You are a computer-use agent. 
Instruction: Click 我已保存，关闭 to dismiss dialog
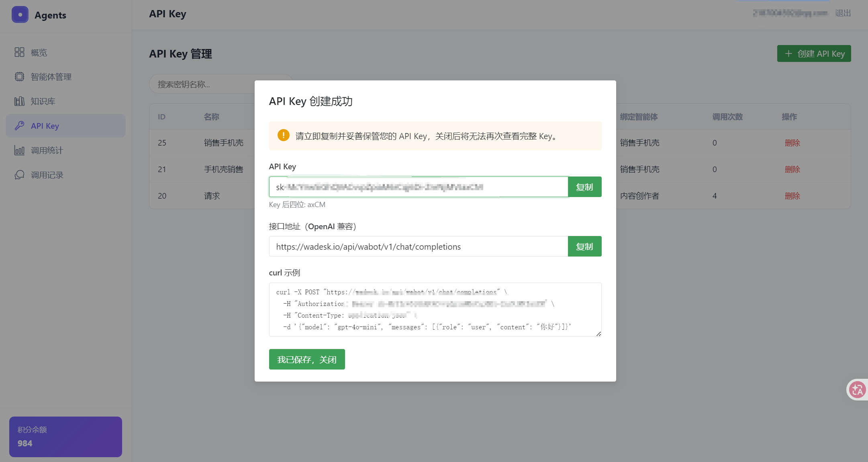(307, 359)
